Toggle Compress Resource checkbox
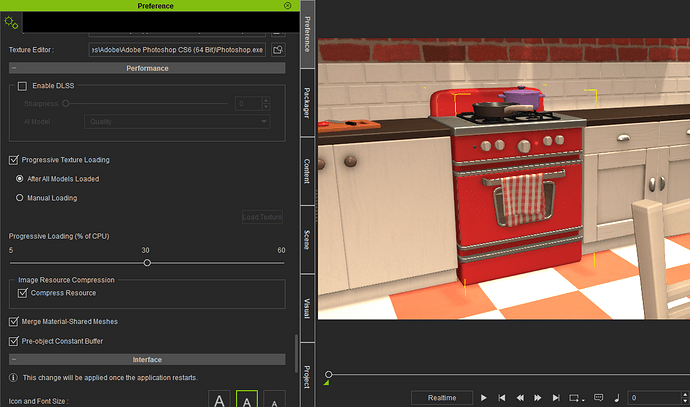 pos(22,293)
